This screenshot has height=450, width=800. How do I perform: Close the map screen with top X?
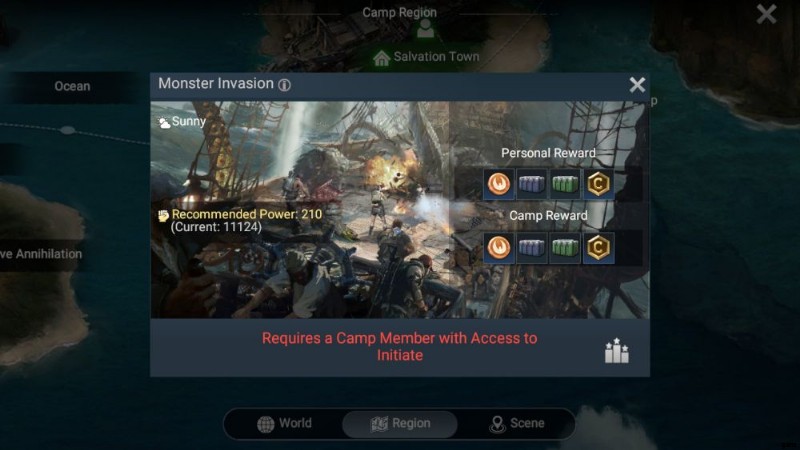[766, 14]
